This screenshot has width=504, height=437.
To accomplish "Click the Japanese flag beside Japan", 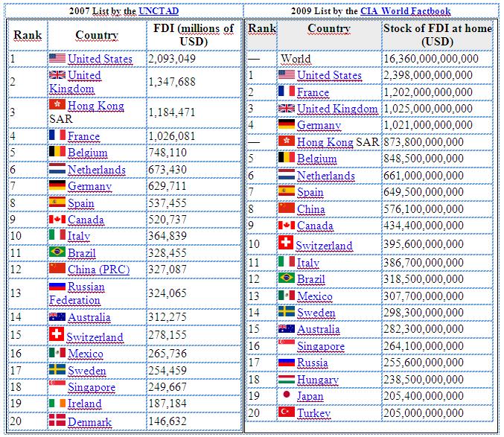I will pyautogui.click(x=287, y=395).
